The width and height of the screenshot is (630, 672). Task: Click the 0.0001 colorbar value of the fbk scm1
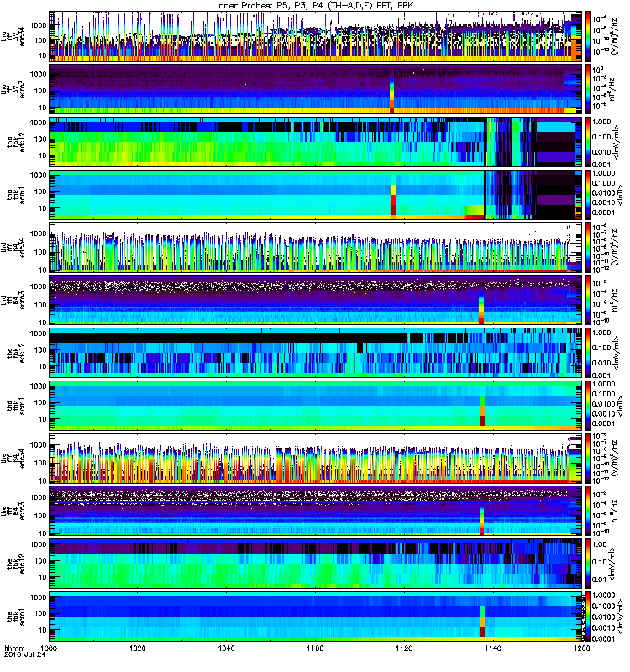[x=603, y=638]
